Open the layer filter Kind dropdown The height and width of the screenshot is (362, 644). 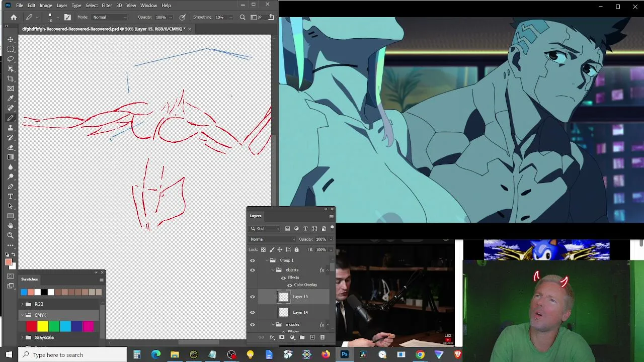coord(266,229)
